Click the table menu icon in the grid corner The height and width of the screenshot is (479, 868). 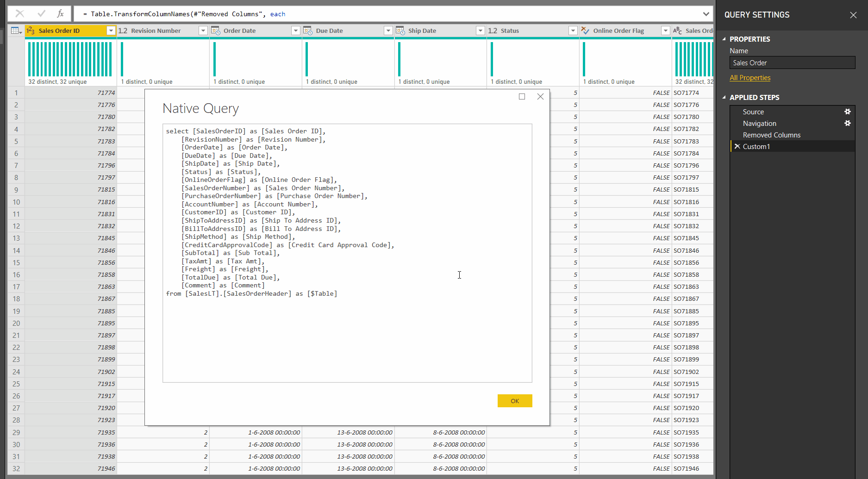click(15, 30)
